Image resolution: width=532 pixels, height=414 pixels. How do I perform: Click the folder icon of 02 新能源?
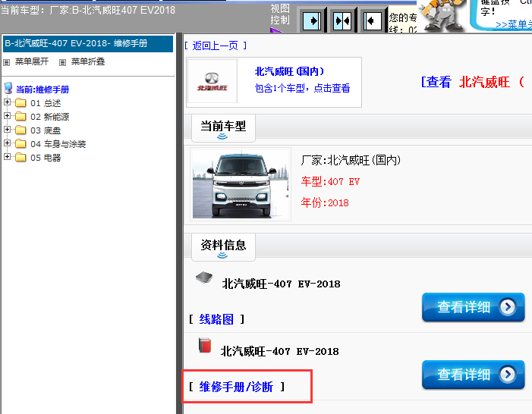(x=20, y=116)
